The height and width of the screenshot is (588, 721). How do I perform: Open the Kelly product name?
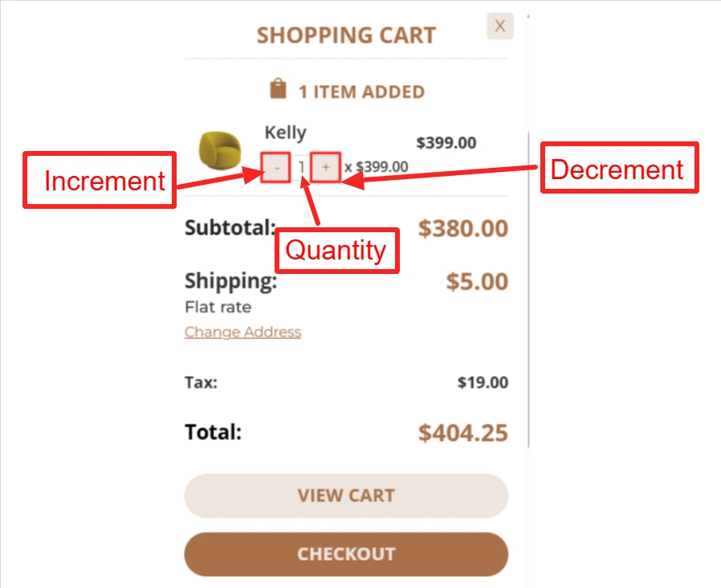286,133
